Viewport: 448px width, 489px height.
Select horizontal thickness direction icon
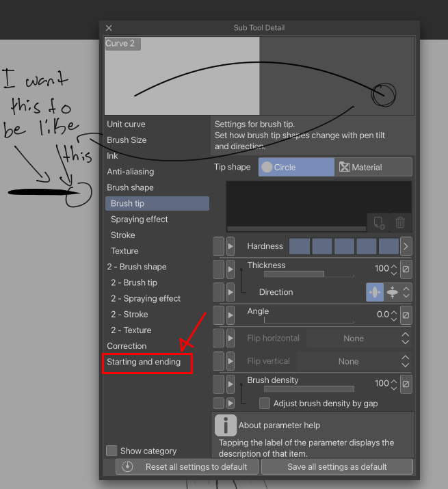point(375,292)
